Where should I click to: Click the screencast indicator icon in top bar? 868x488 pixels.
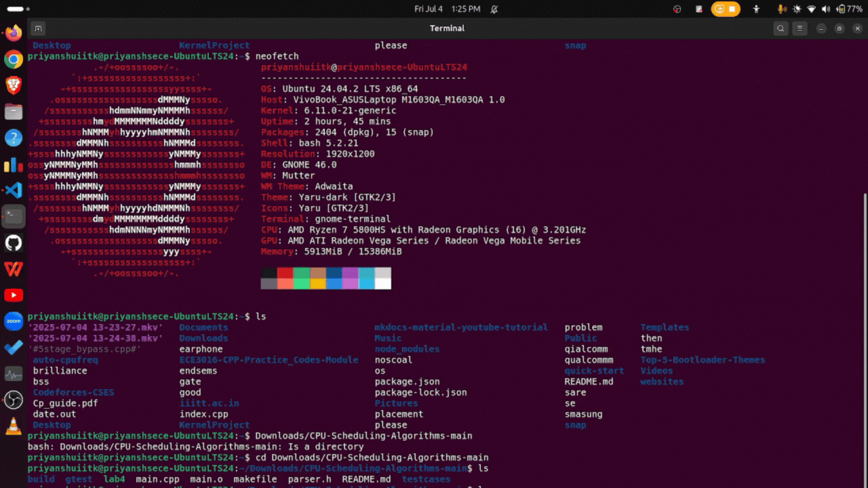coord(720,9)
